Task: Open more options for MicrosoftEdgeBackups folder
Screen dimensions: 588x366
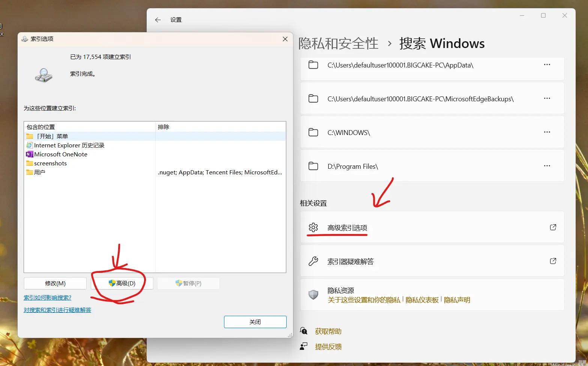Action: pos(547,98)
